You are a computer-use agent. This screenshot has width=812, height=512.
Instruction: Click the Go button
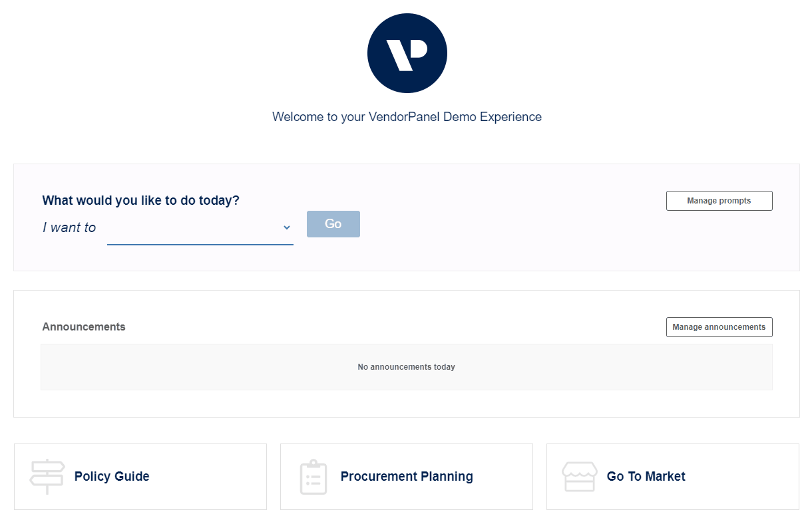coord(333,224)
